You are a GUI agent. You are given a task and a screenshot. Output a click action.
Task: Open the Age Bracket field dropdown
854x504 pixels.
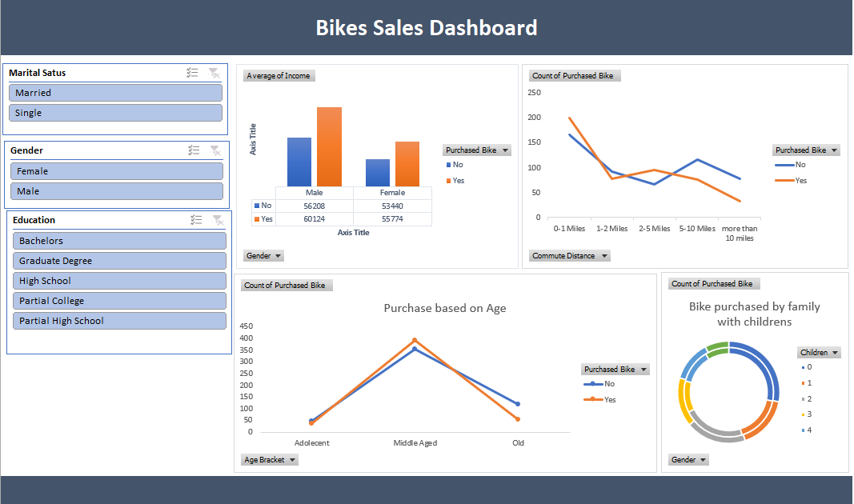tap(270, 459)
